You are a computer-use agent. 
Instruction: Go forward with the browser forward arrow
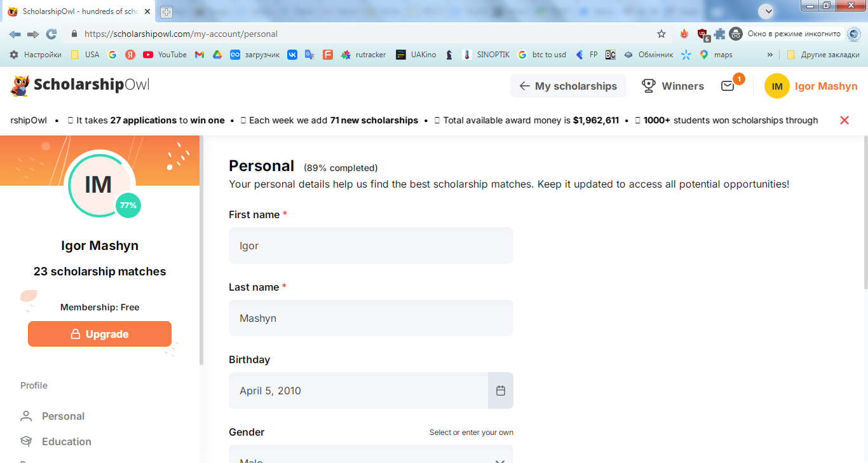(33, 34)
